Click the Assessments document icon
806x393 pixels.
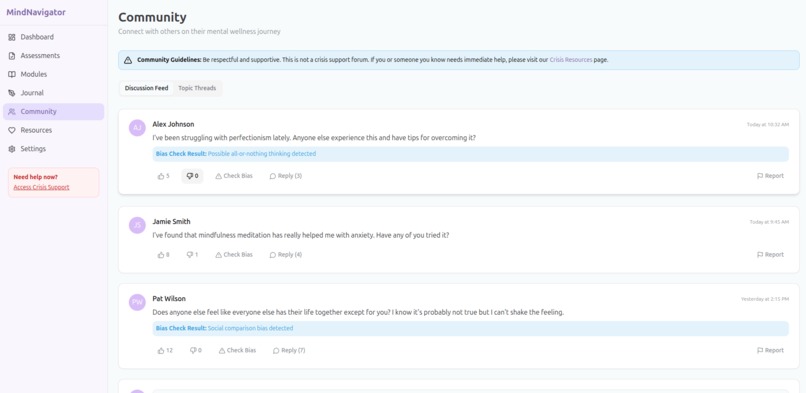pyautogui.click(x=12, y=55)
